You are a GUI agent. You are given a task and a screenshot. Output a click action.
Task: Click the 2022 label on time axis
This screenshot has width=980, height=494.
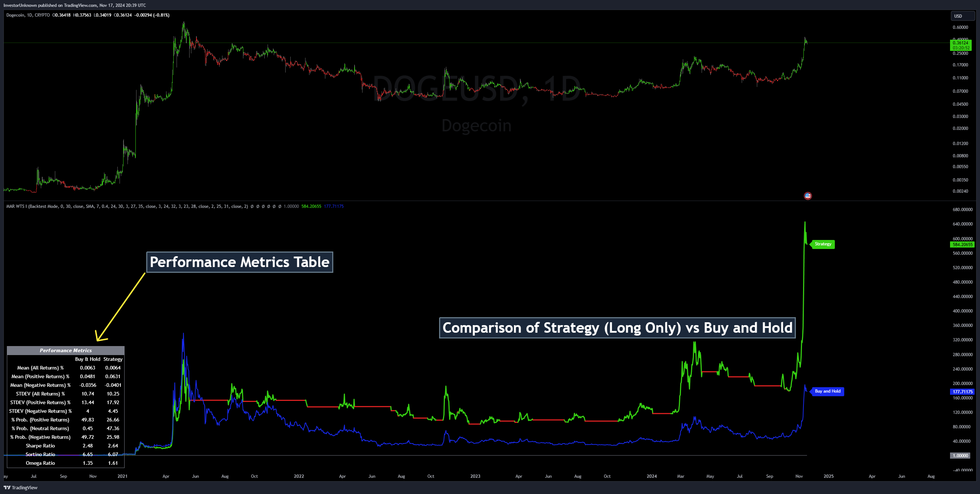[x=299, y=476]
